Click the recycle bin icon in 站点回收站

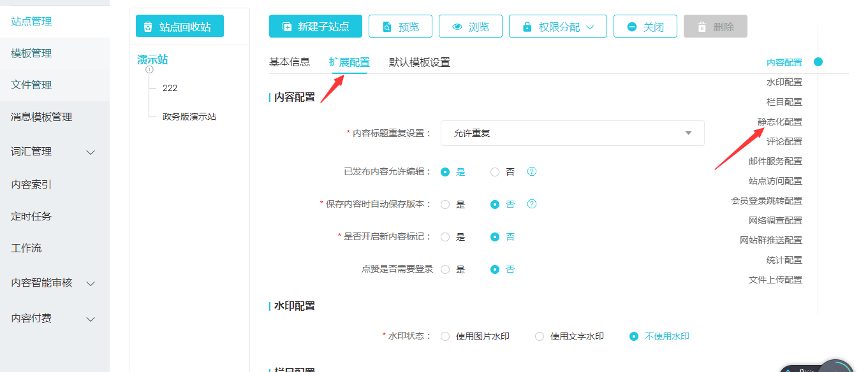(149, 27)
